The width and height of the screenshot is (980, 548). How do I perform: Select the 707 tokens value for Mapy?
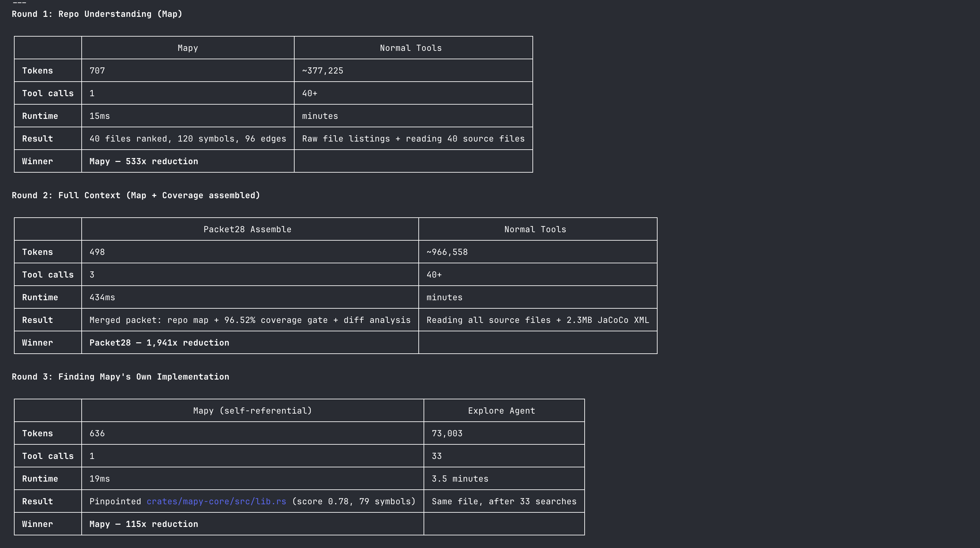click(x=97, y=70)
